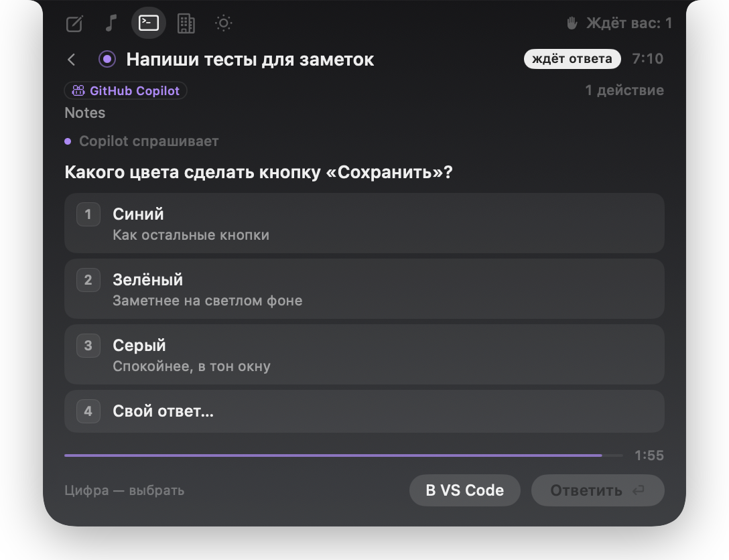Click the sun brightness icon
The image size is (729, 560).
click(x=224, y=23)
